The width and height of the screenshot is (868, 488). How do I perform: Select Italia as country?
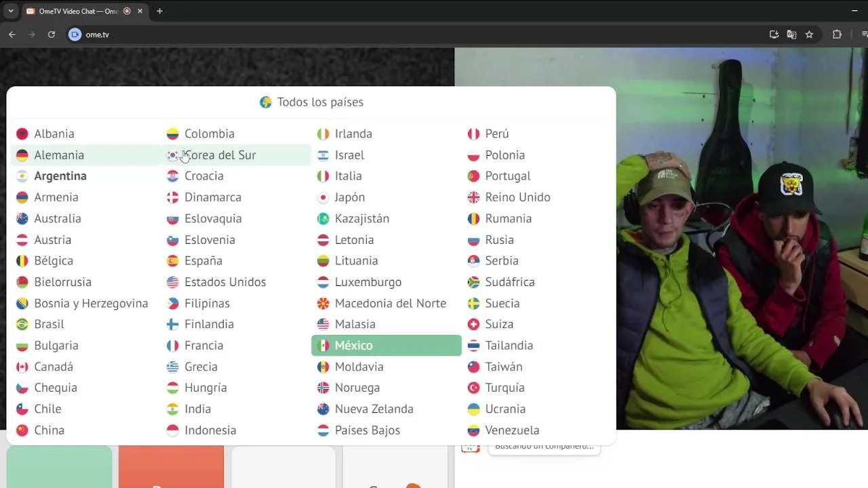pos(387,176)
